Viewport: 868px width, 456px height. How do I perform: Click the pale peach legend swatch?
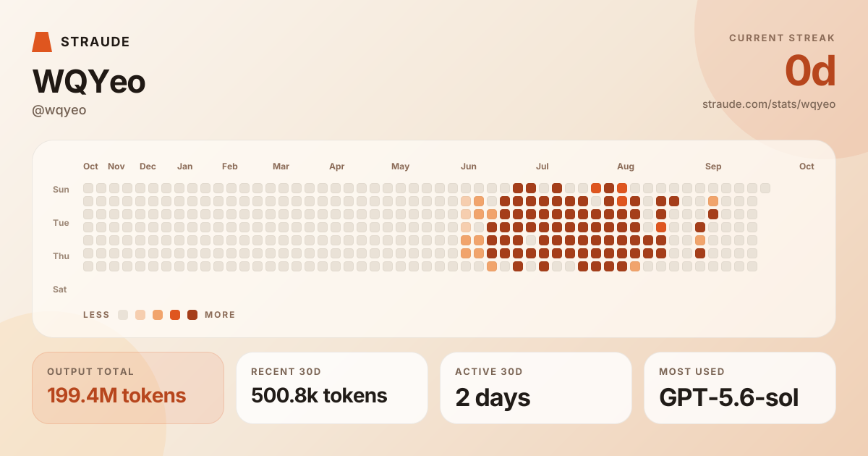click(x=140, y=315)
